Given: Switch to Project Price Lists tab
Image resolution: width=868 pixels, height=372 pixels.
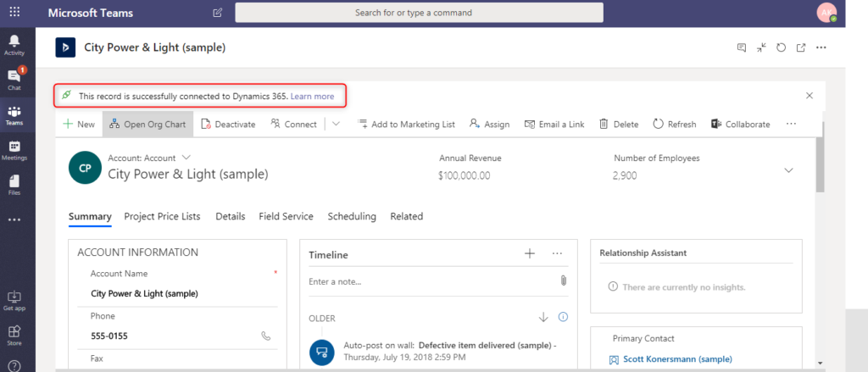Looking at the screenshot, I should (162, 216).
